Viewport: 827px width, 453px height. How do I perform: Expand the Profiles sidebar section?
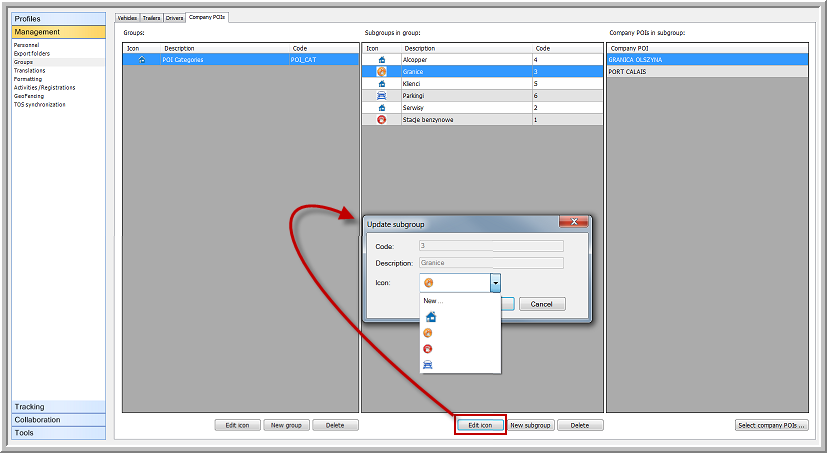pos(58,18)
